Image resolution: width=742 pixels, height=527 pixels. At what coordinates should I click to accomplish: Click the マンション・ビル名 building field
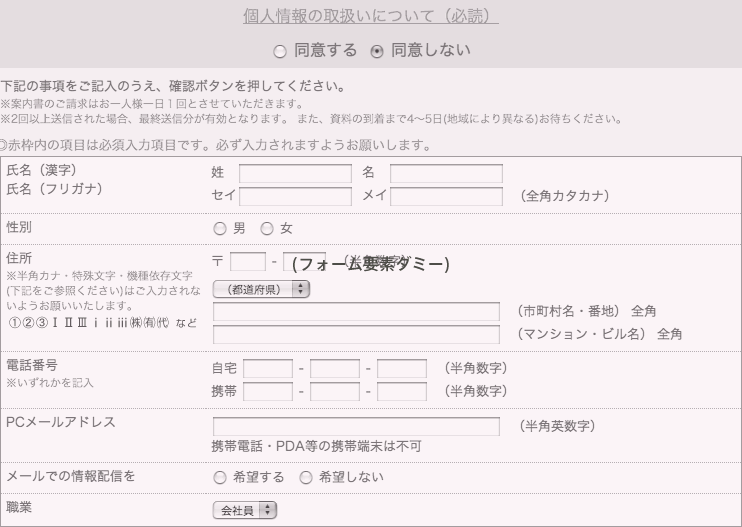tap(356, 334)
